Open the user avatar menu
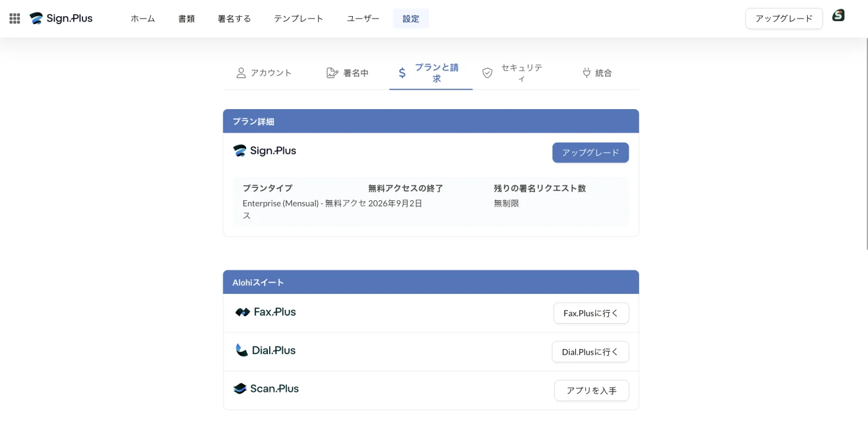The image size is (868, 434). point(838,15)
